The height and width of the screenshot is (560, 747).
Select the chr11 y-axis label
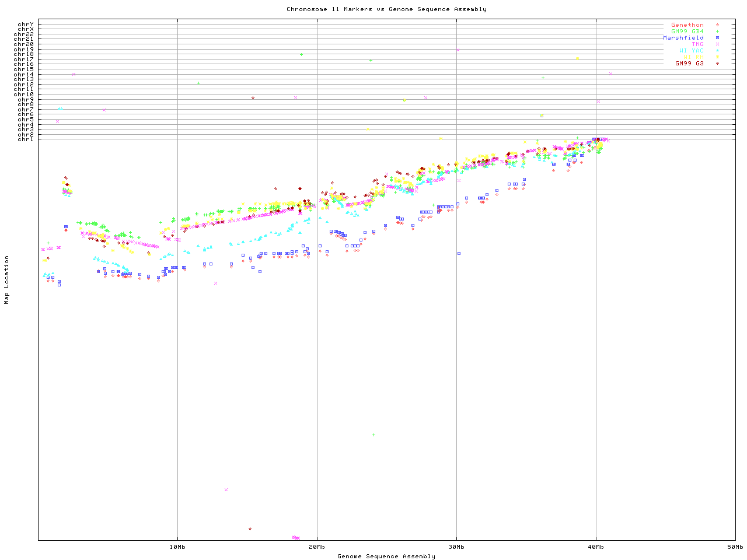(24, 89)
